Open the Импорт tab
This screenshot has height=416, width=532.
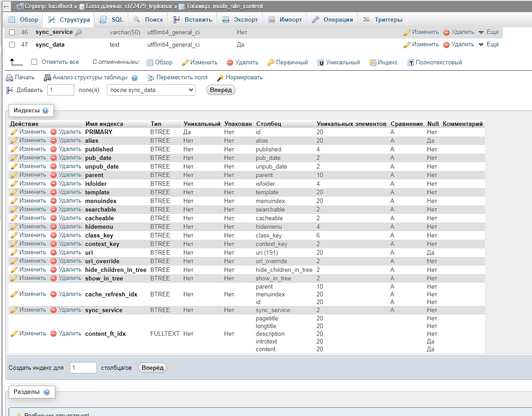(x=285, y=19)
